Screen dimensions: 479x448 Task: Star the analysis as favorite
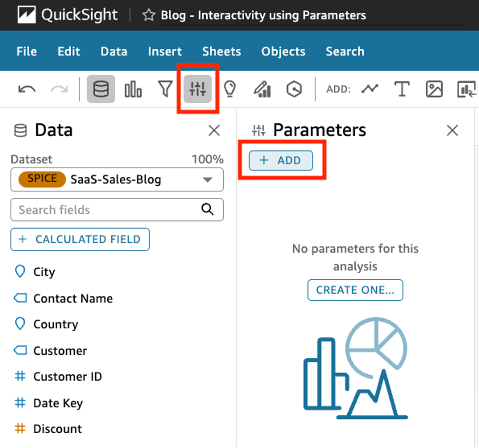[149, 15]
